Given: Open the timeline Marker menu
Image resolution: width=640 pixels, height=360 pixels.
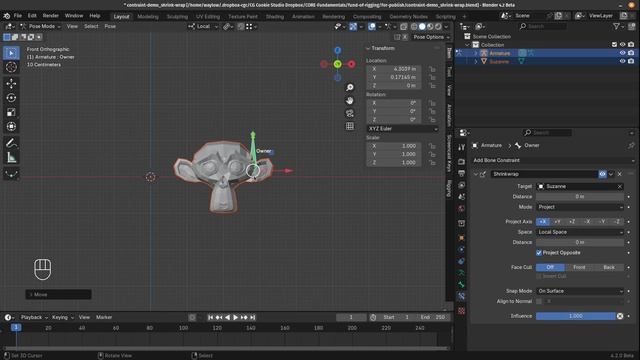Looking at the screenshot, I should (x=104, y=317).
